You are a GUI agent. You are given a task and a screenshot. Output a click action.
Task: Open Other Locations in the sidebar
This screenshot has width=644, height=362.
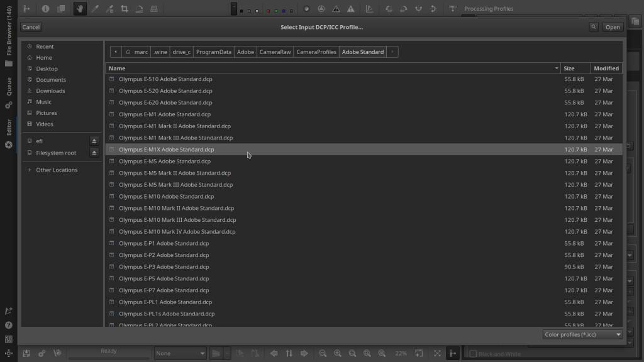pos(56,170)
